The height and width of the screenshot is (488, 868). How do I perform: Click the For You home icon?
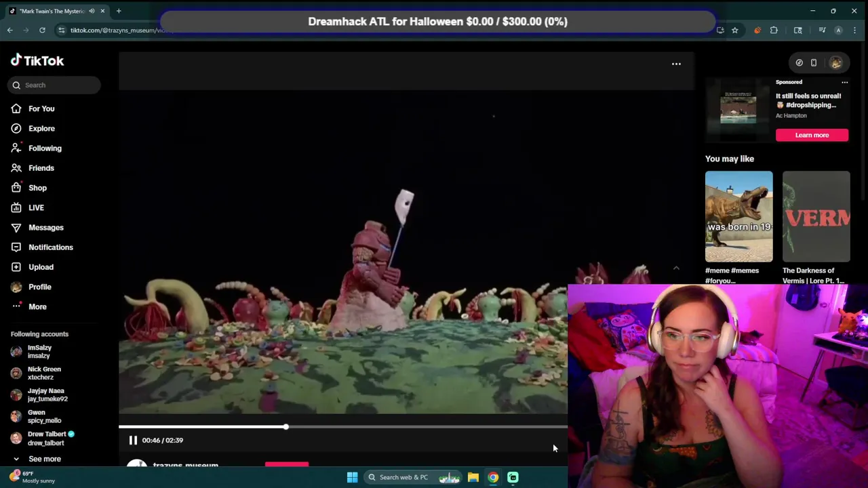pos(16,108)
